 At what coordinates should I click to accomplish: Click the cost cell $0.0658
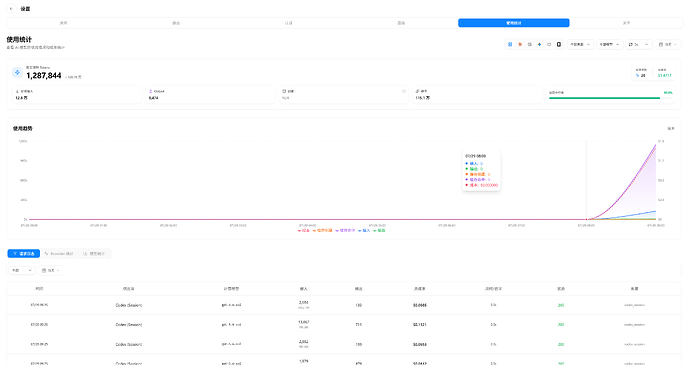click(x=420, y=344)
